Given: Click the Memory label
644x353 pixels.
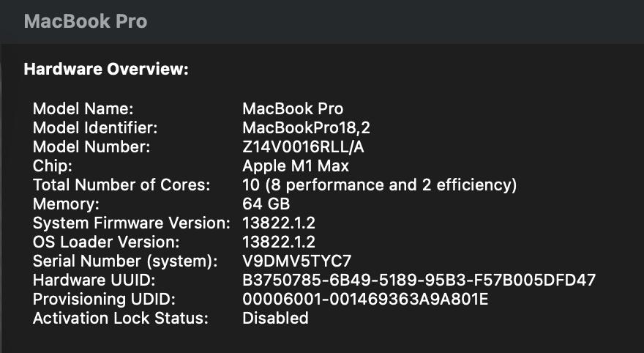Looking at the screenshot, I should pyautogui.click(x=66, y=204).
